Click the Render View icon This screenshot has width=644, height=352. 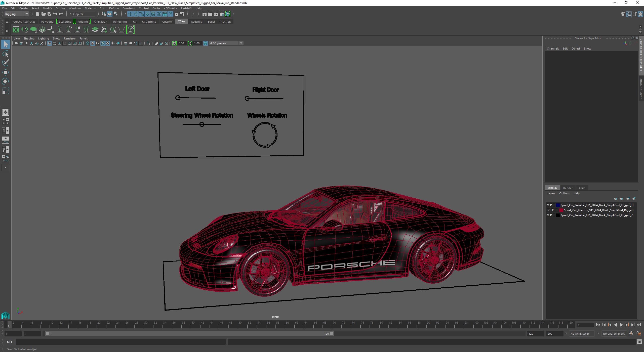(x=205, y=14)
